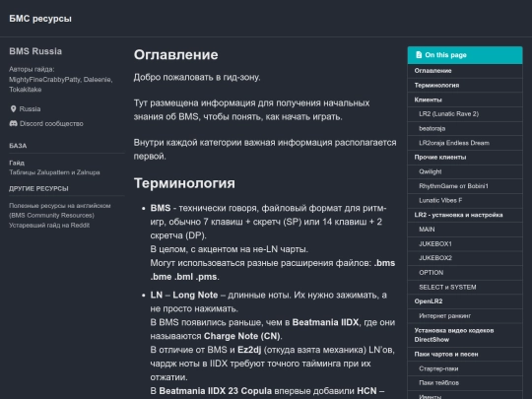This screenshot has width=532, height=399.
Task: Jump to Прочие клиенты section
Action: (465, 158)
